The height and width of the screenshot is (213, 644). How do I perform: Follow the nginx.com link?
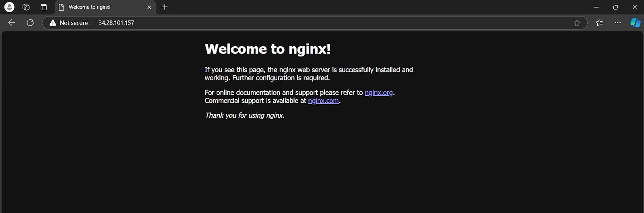[x=323, y=101]
